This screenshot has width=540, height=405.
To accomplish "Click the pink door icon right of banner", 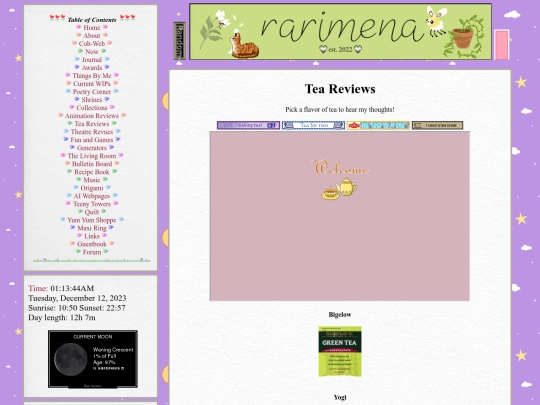I will click(x=501, y=45).
